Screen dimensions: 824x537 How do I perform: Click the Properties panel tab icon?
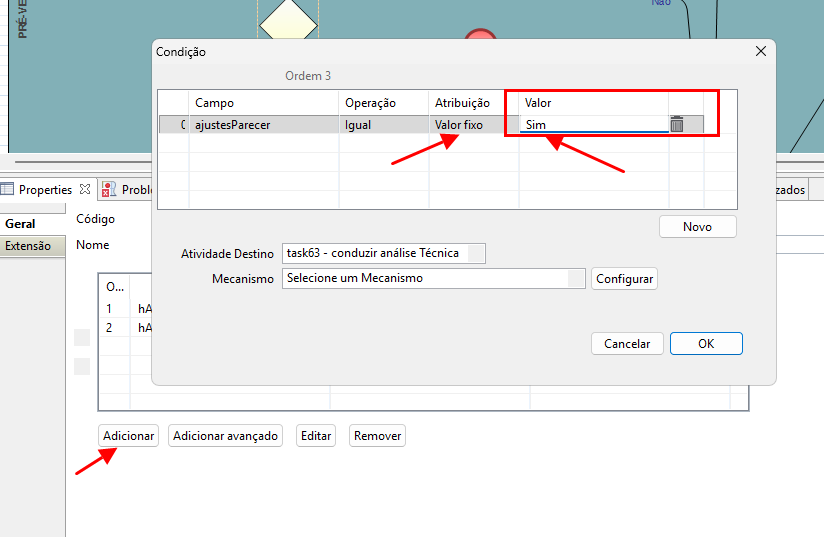[x=8, y=189]
